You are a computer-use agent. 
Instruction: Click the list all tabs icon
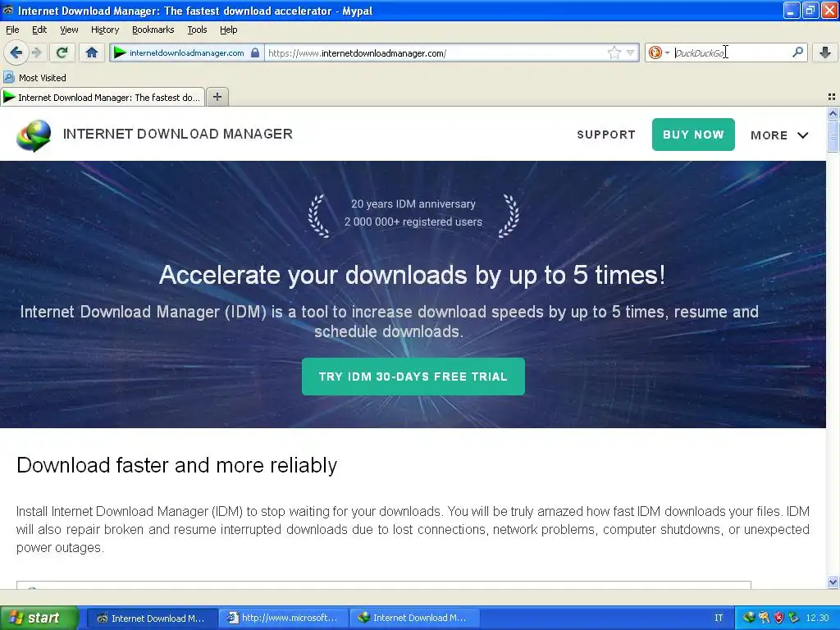pos(832,97)
